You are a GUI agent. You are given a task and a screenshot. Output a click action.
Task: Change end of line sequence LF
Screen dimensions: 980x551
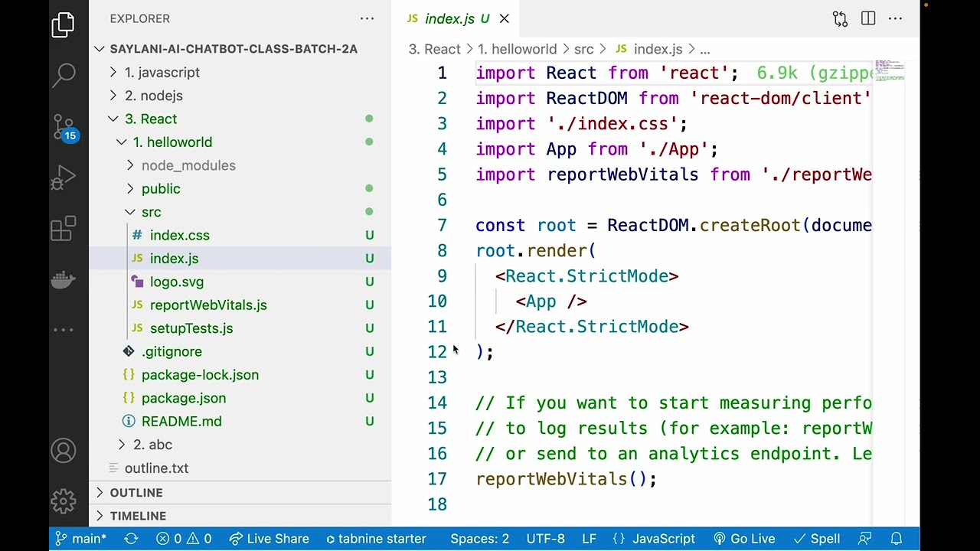click(x=589, y=539)
